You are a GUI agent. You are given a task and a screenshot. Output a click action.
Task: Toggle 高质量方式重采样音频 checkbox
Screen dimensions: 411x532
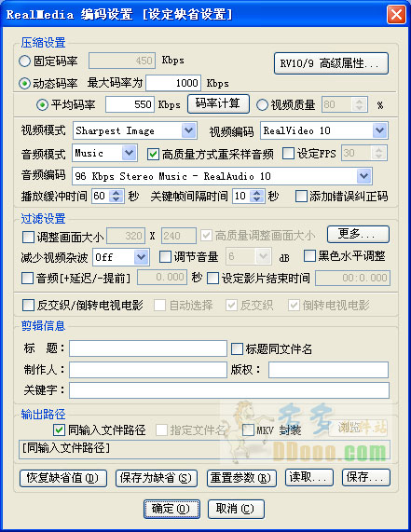(x=153, y=154)
